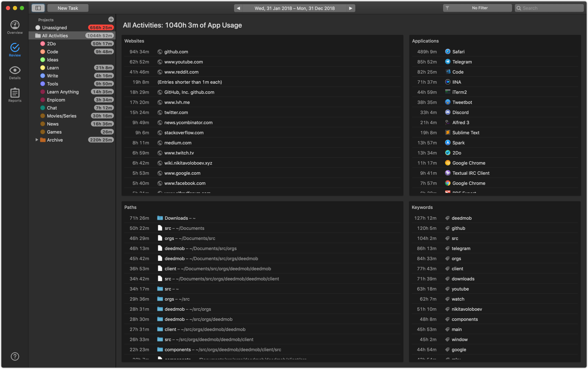Select the client – ~/src/orgs/deedmob/deedmob path
588x369 pixels.
tap(262, 329)
